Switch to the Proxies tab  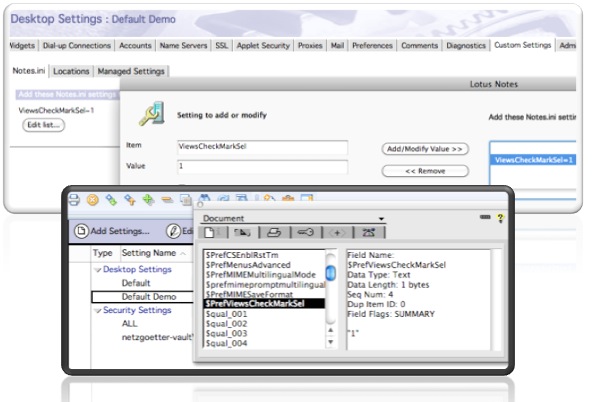tap(310, 45)
